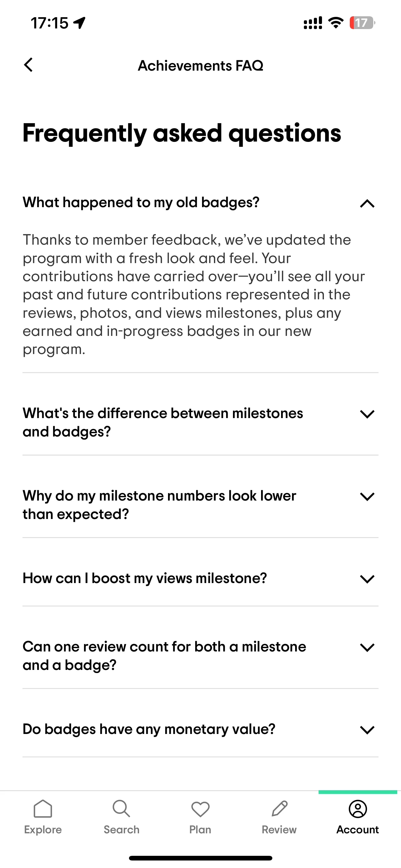Tap the battery indicator in status bar
Screen dimensions: 401x868
(362, 23)
